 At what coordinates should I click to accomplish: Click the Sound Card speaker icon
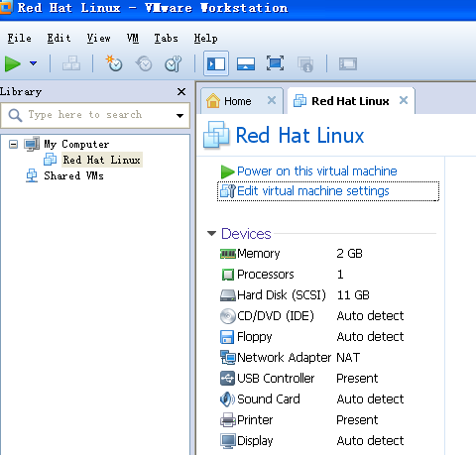[227, 399]
